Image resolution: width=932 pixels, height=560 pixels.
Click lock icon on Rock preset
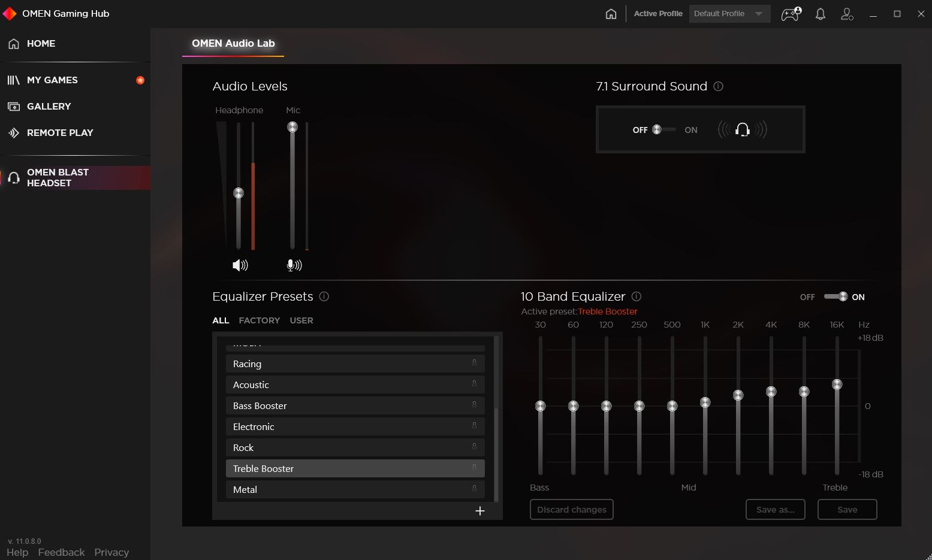point(474,447)
